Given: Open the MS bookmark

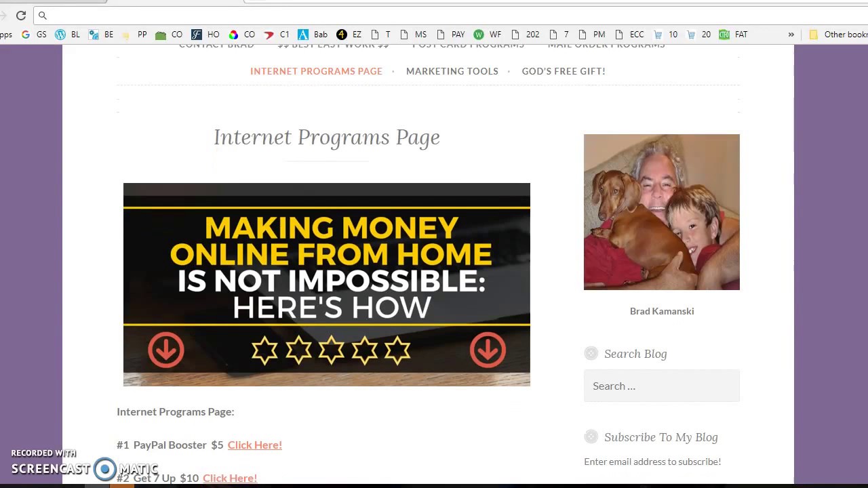Looking at the screenshot, I should [414, 34].
